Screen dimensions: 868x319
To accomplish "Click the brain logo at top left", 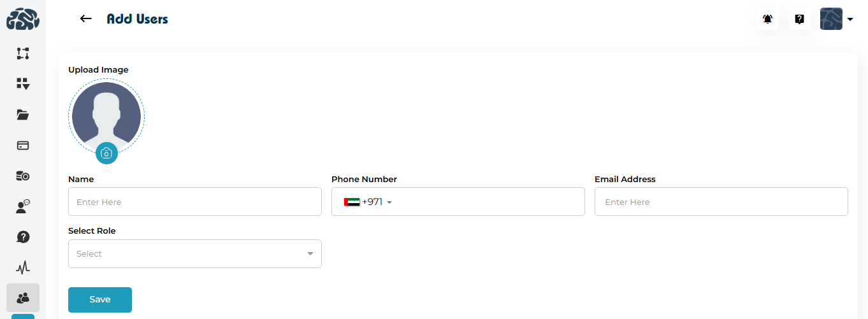I will pos(23,20).
